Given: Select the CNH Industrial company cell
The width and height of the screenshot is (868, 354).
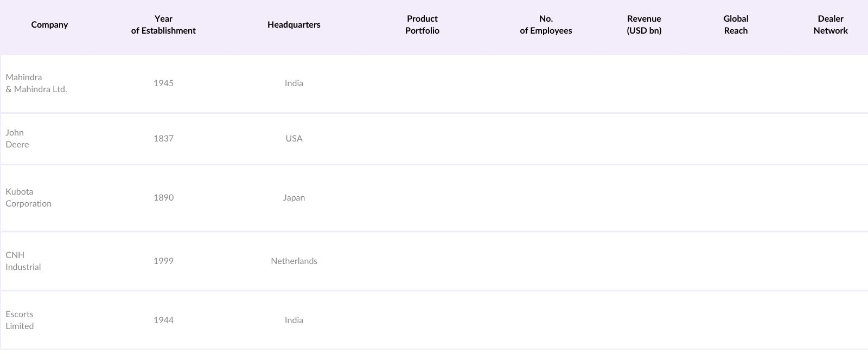Looking at the screenshot, I should click(23, 261).
